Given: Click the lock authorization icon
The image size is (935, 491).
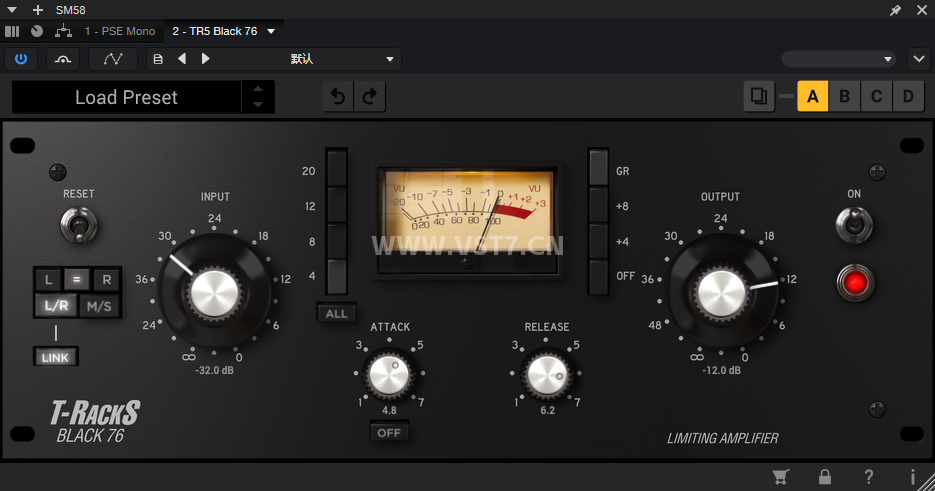Looking at the screenshot, I should (x=825, y=476).
